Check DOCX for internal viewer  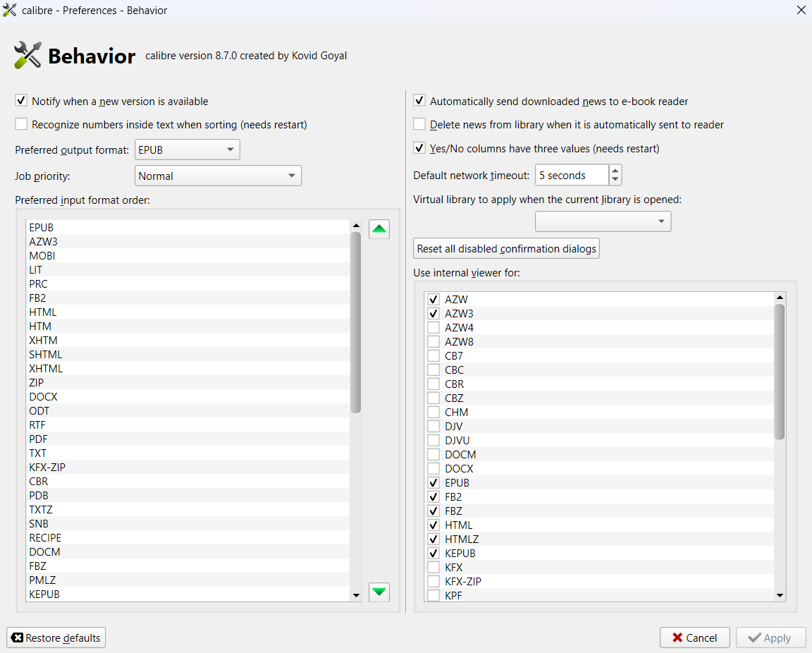coord(433,468)
